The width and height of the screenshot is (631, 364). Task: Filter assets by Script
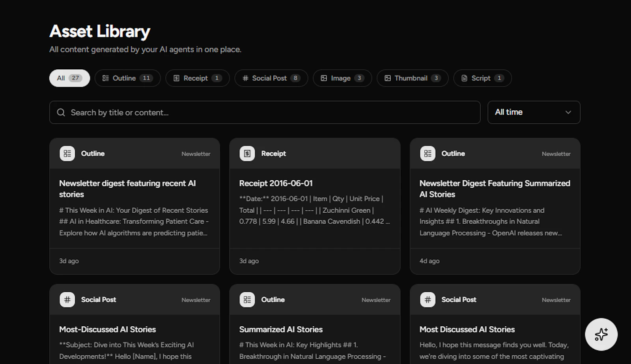coord(482,78)
